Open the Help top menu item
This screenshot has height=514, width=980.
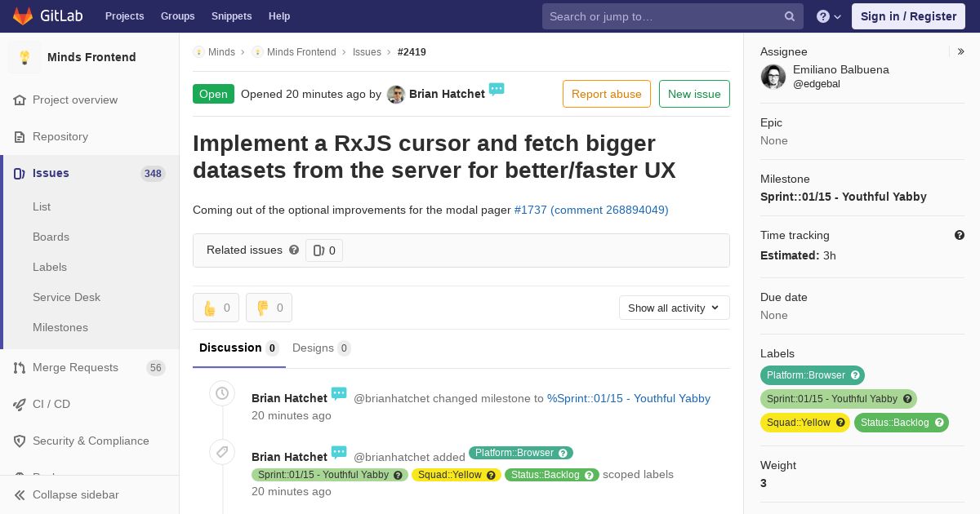click(279, 16)
